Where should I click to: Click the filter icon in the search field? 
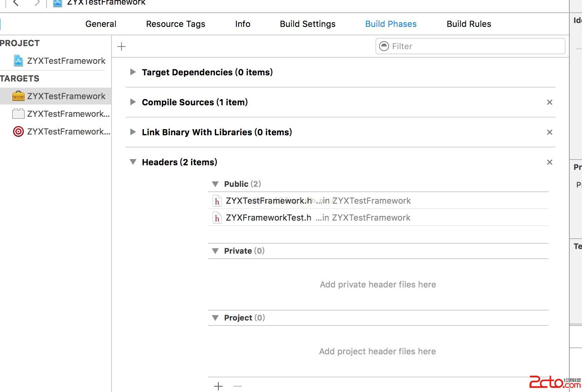click(384, 46)
